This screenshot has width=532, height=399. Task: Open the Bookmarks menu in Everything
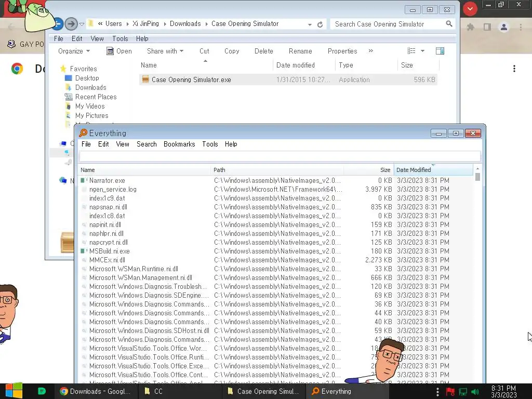point(179,144)
